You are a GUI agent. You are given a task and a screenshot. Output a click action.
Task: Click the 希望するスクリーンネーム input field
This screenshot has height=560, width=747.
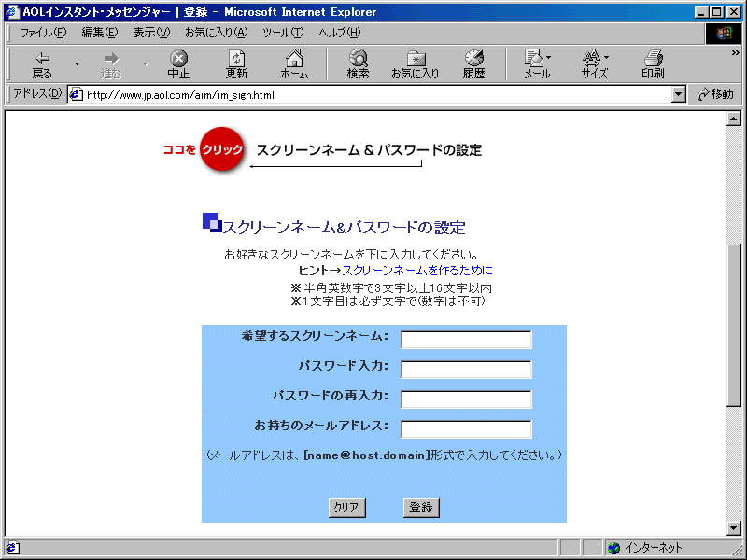click(466, 340)
